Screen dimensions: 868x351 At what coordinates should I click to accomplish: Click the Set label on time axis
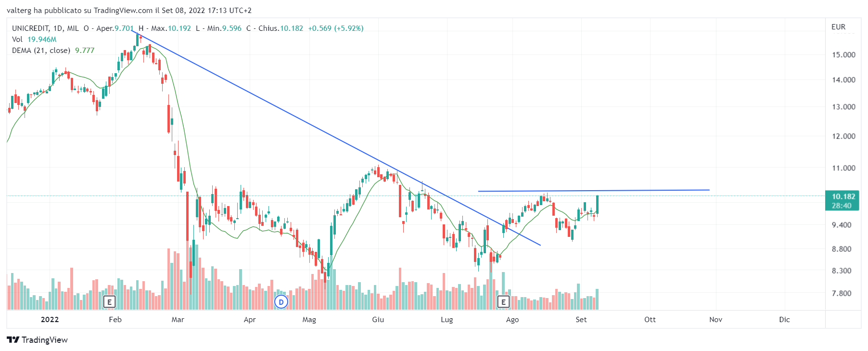tap(581, 320)
